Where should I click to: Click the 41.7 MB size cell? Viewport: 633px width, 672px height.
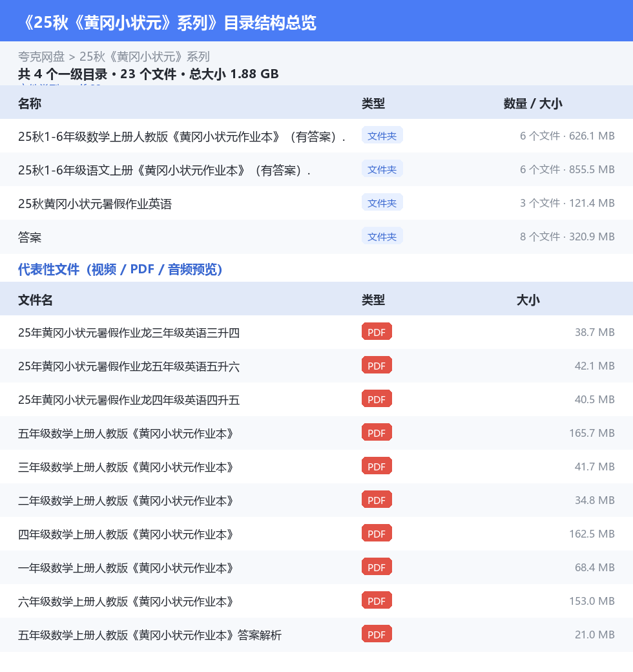click(594, 467)
